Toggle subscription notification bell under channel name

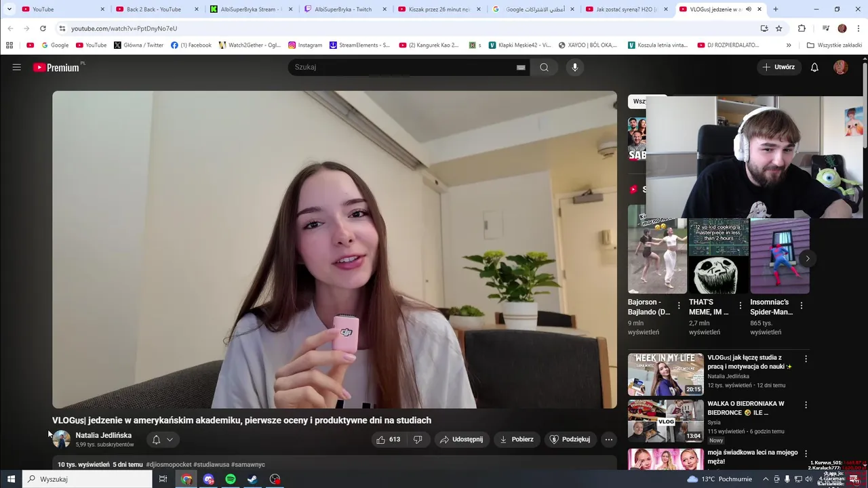click(x=156, y=439)
